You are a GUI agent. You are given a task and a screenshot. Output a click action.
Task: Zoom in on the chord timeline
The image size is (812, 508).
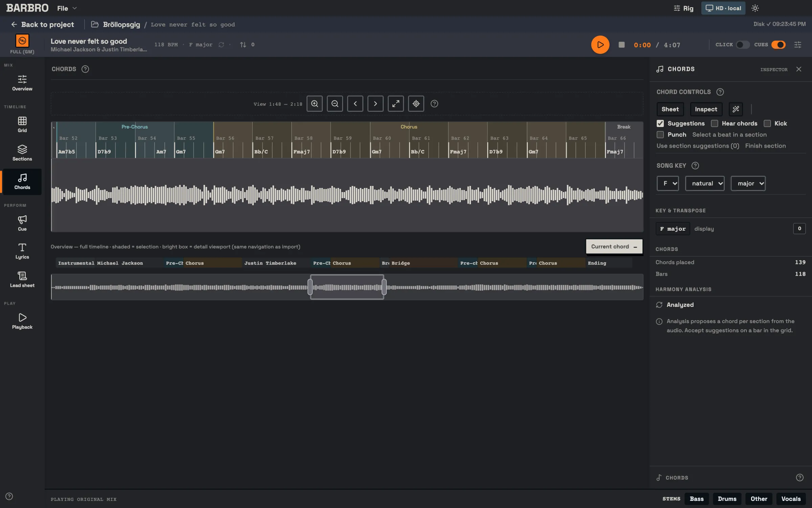(315, 104)
